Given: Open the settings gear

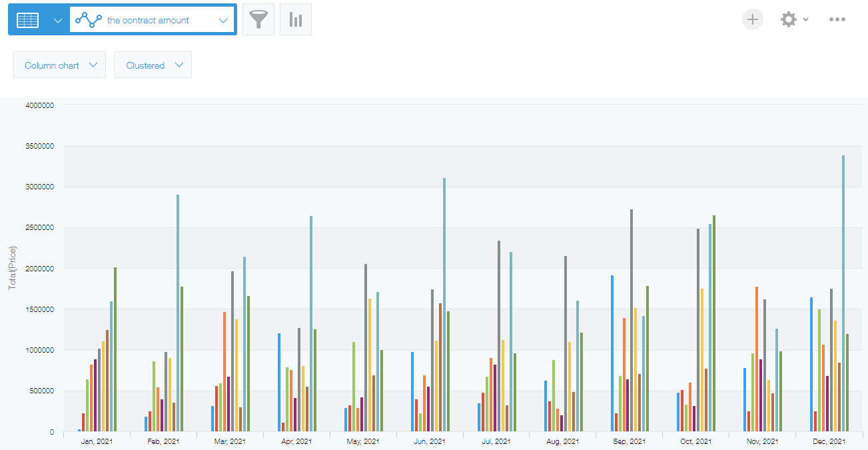Looking at the screenshot, I should [x=789, y=19].
